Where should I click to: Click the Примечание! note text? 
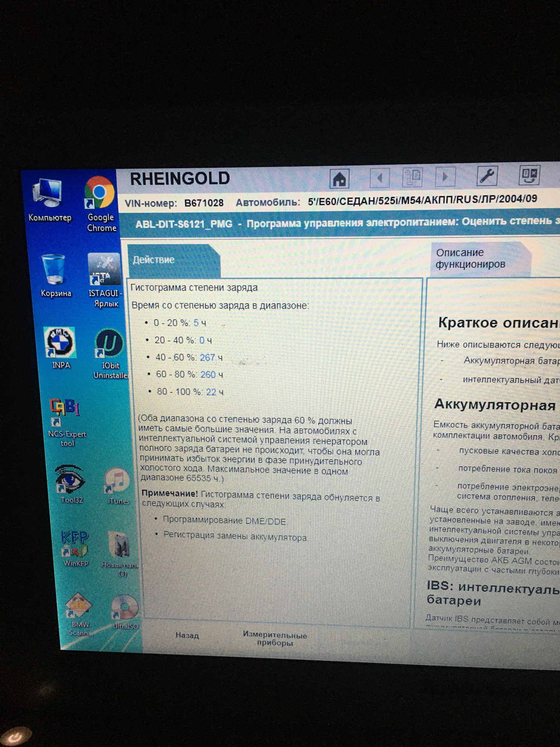[x=261, y=499]
